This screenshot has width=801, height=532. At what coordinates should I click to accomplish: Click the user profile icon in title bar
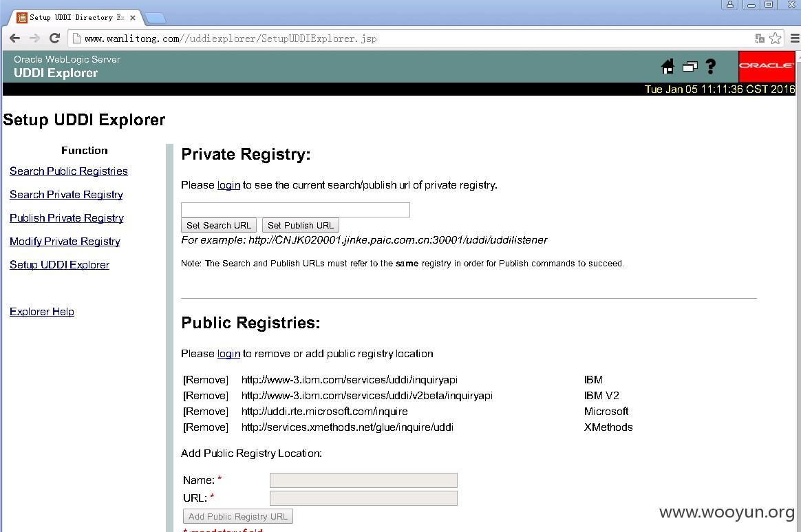730,5
